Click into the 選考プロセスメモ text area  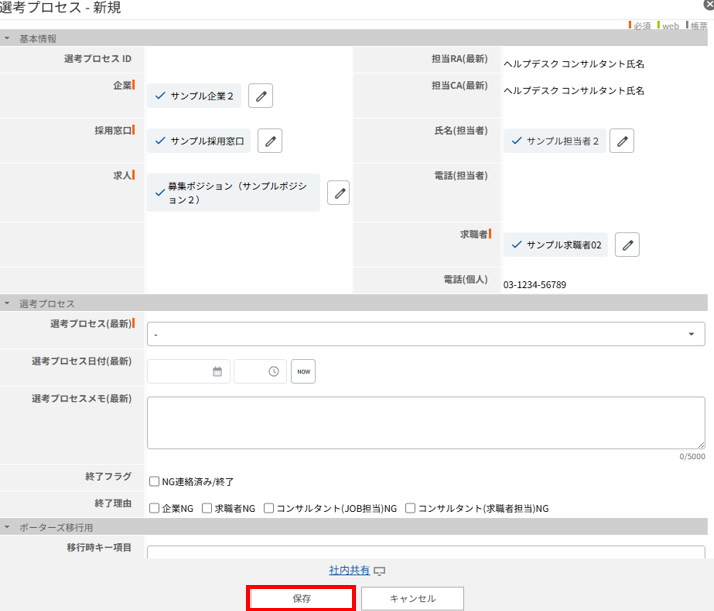pos(425,422)
